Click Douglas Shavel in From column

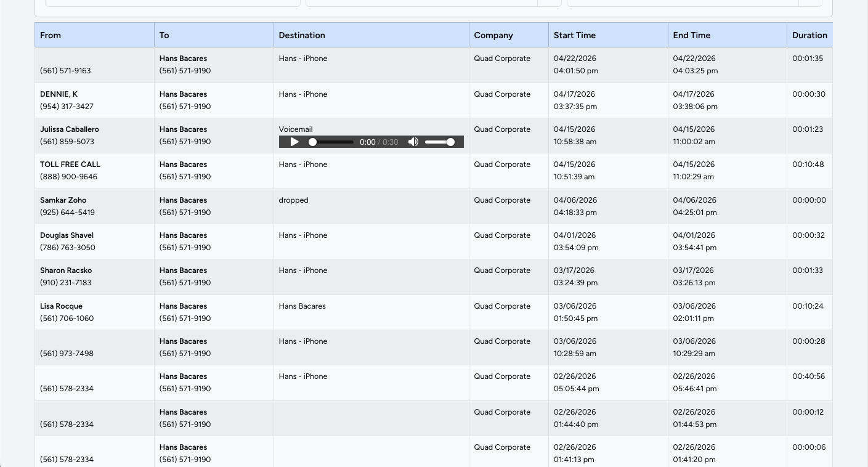tap(67, 235)
